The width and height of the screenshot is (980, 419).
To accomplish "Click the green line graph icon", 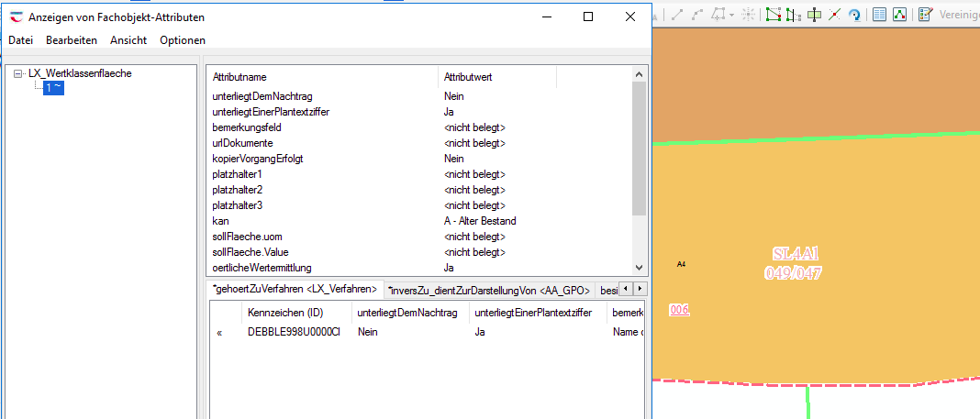I will tap(899, 15).
